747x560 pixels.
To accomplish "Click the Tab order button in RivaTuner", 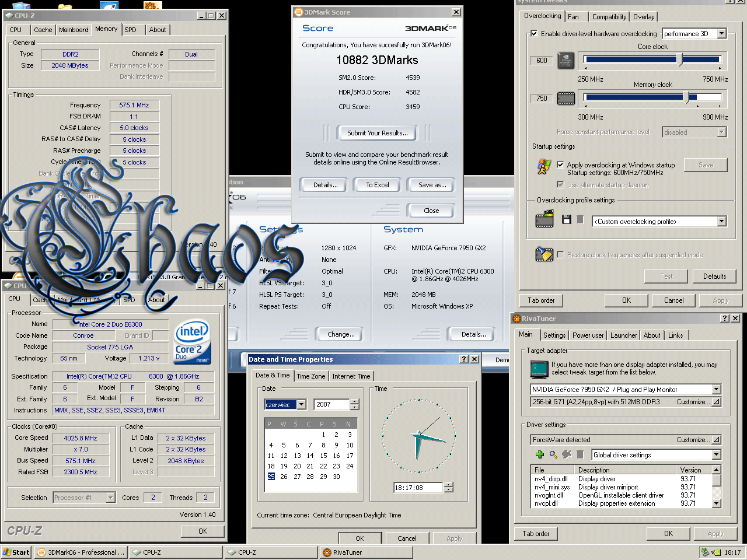I will click(536, 534).
